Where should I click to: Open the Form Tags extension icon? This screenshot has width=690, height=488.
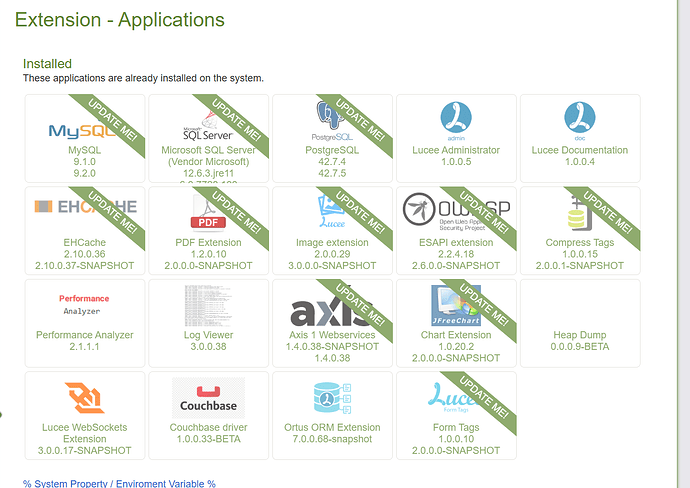[x=456, y=397]
